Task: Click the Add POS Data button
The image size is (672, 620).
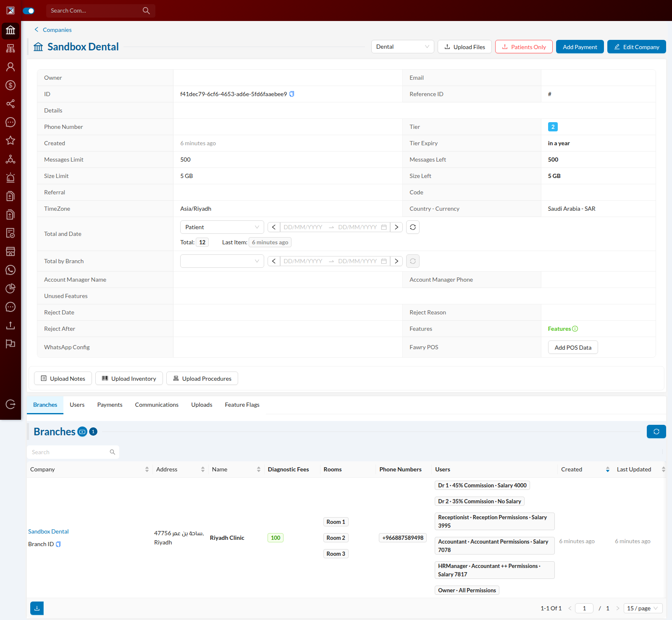Action: pyautogui.click(x=573, y=347)
